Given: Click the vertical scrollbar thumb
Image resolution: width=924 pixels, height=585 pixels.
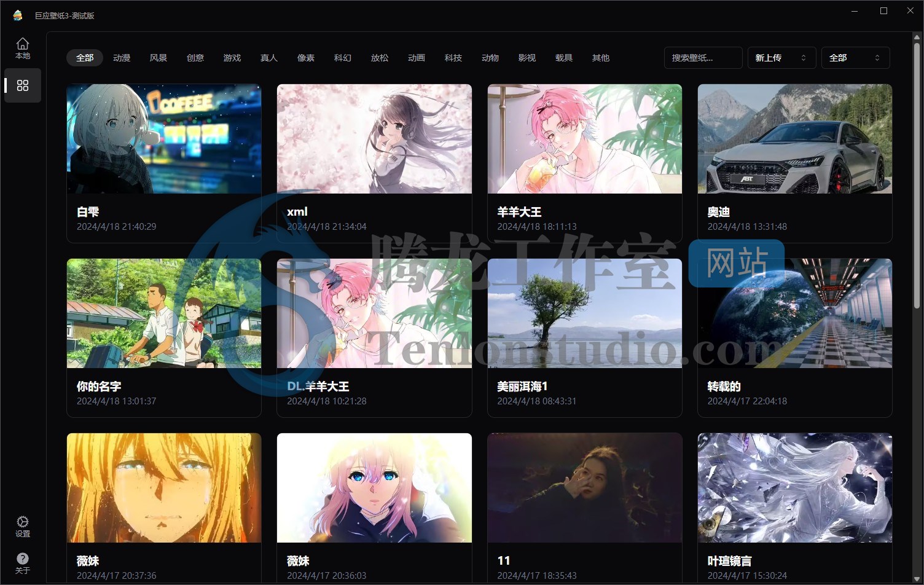Looking at the screenshot, I should click(x=917, y=175).
